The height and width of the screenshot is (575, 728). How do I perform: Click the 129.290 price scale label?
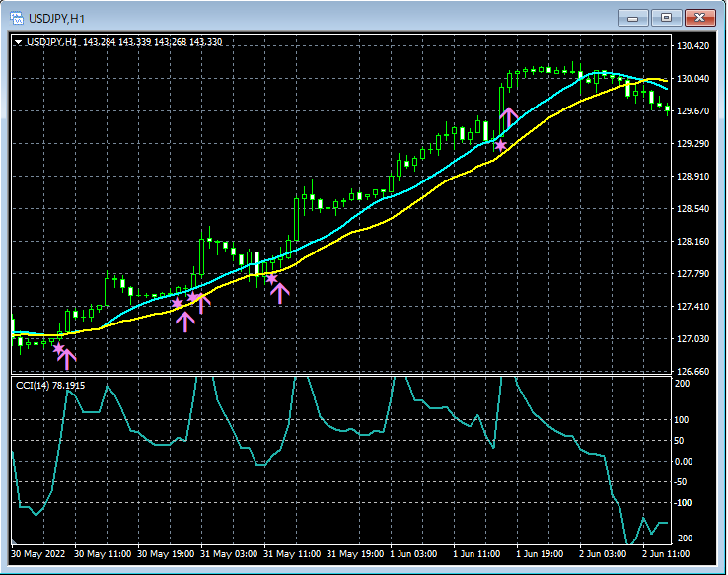(x=693, y=143)
